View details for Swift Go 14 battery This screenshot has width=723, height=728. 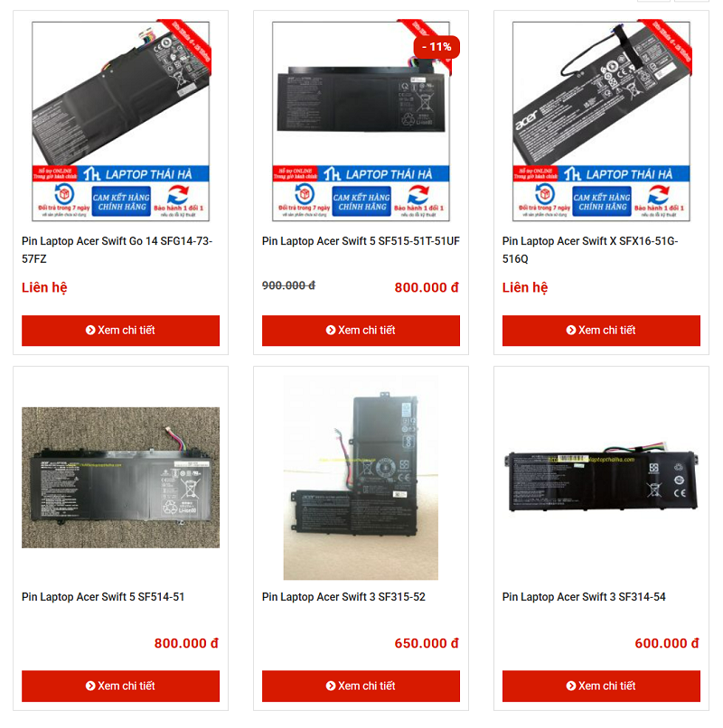120,330
